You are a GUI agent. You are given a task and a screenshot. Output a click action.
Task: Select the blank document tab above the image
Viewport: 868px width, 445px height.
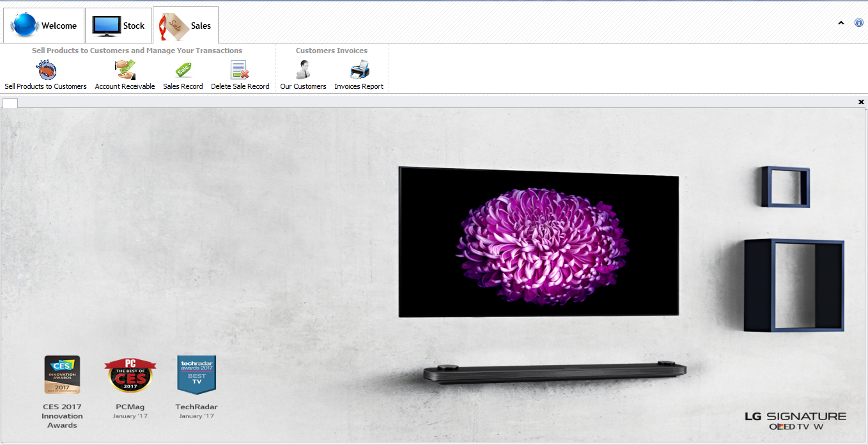(10, 103)
